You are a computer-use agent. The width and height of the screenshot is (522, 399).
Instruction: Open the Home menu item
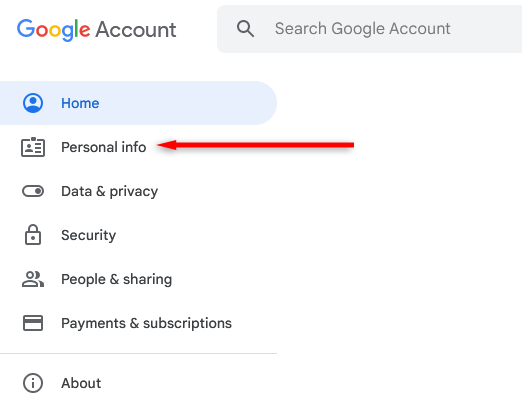pos(138,103)
